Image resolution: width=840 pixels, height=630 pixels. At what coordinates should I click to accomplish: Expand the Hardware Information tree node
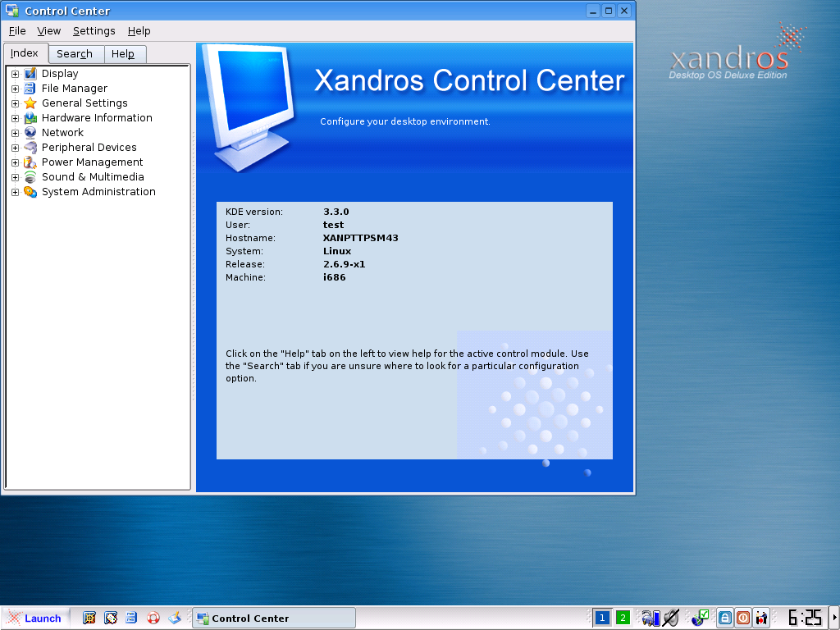point(15,118)
